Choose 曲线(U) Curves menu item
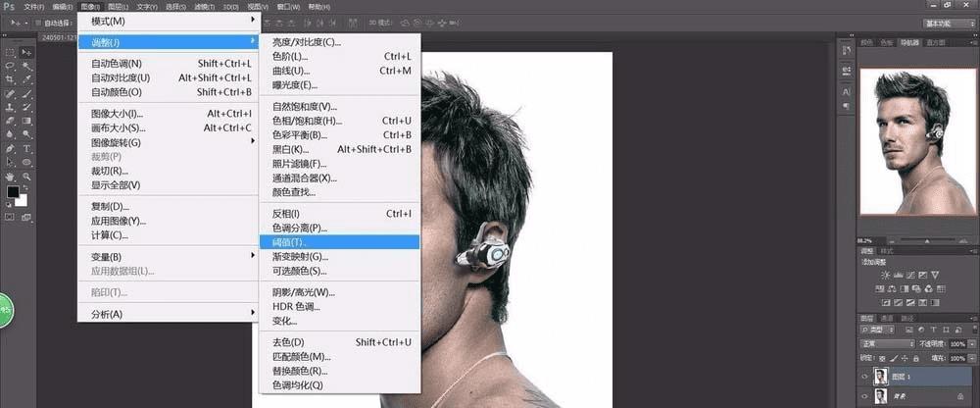The width and height of the screenshot is (980, 408). coord(339,71)
